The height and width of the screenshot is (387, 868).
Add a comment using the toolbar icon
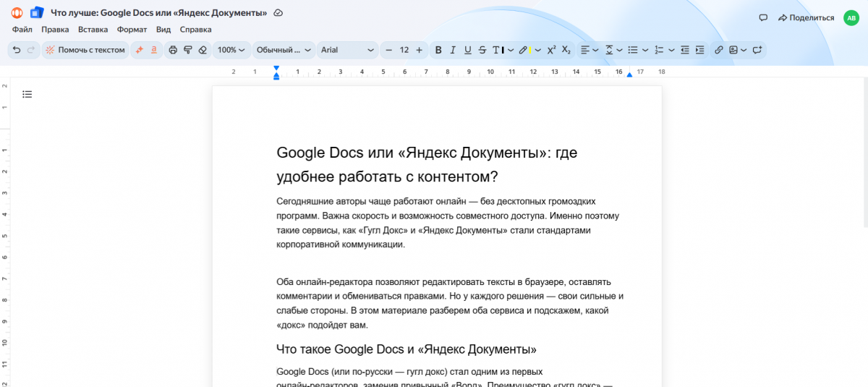pos(757,50)
